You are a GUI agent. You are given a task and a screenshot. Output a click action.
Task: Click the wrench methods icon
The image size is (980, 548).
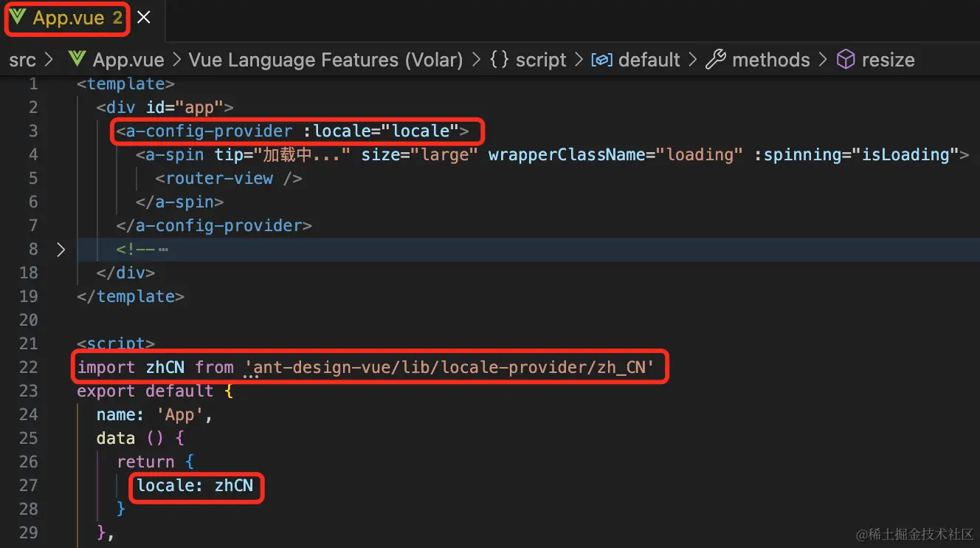(x=715, y=60)
